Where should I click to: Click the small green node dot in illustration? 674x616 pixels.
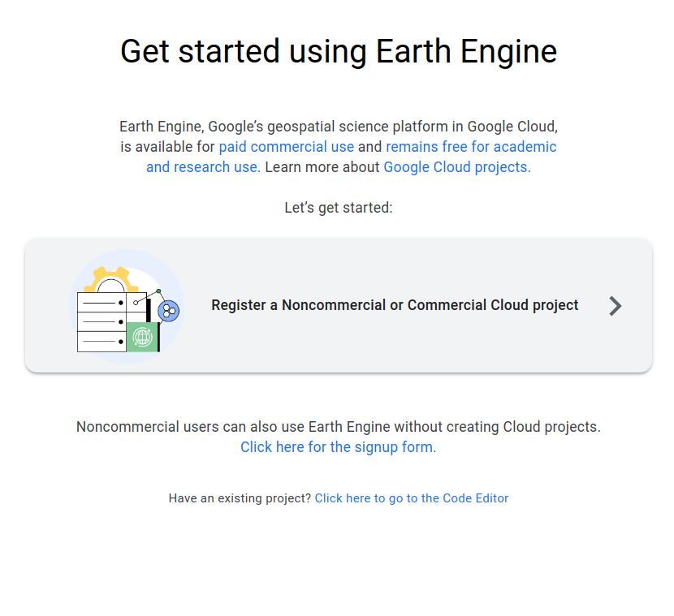pos(158,291)
